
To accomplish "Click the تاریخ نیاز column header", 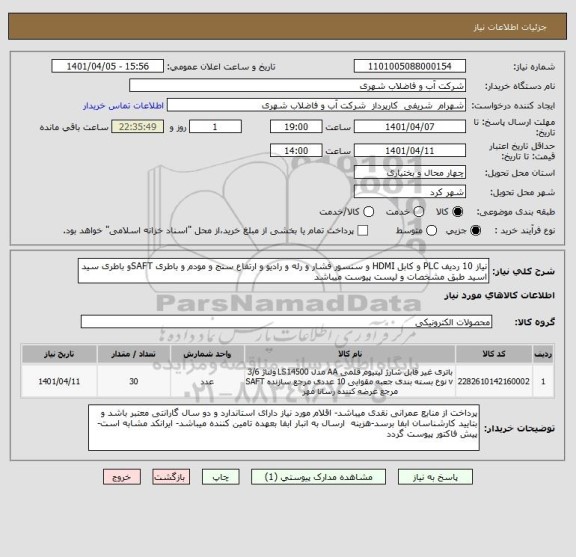I will 59,354.
